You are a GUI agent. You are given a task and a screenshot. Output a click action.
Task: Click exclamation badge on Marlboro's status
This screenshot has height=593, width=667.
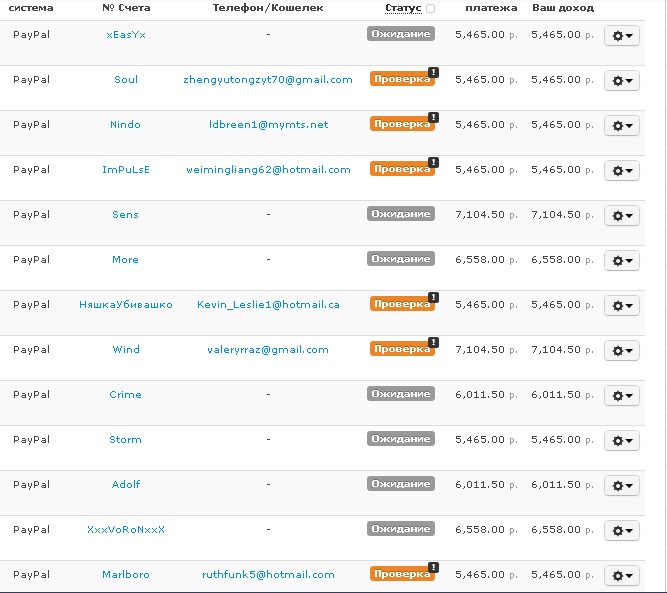tap(433, 567)
